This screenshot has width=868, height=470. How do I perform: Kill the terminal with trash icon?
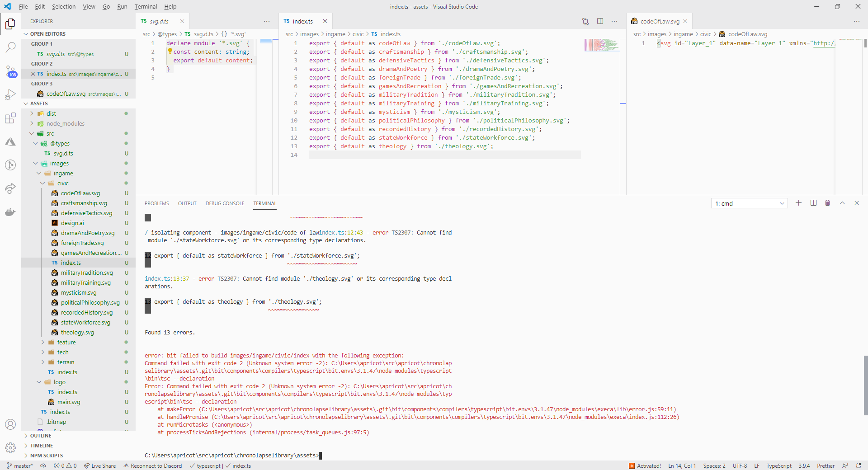828,203
